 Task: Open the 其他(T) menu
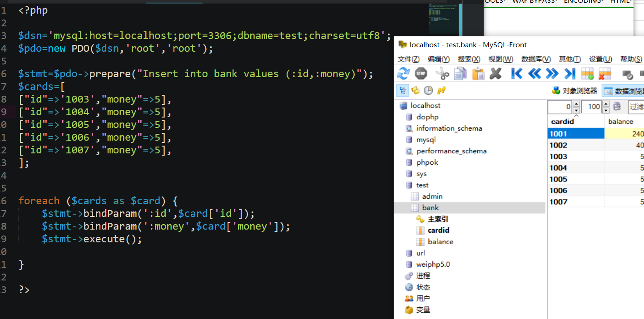[x=570, y=59]
